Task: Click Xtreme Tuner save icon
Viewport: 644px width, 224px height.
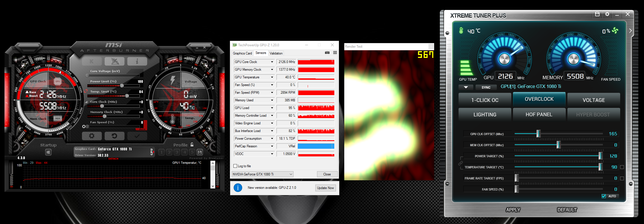Action: click(x=597, y=14)
